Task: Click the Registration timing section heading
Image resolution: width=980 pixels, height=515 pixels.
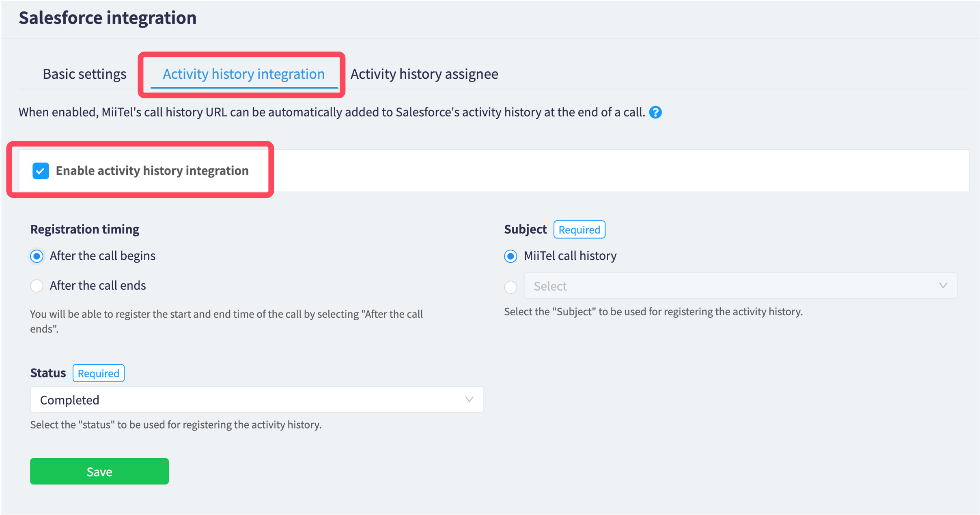Action: pos(84,229)
